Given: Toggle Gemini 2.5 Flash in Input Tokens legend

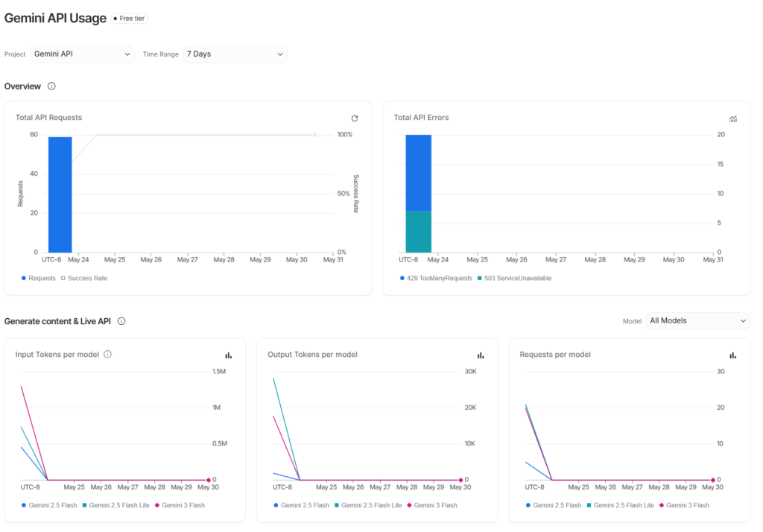Looking at the screenshot, I should [x=49, y=505].
